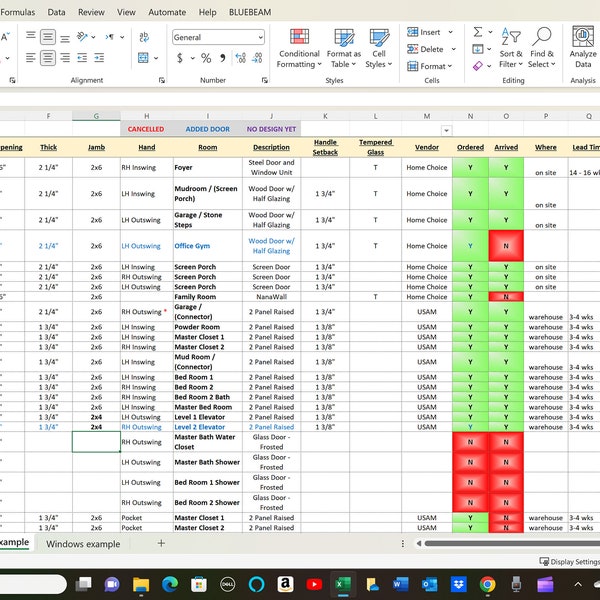Align text right in the cell

pos(65,58)
